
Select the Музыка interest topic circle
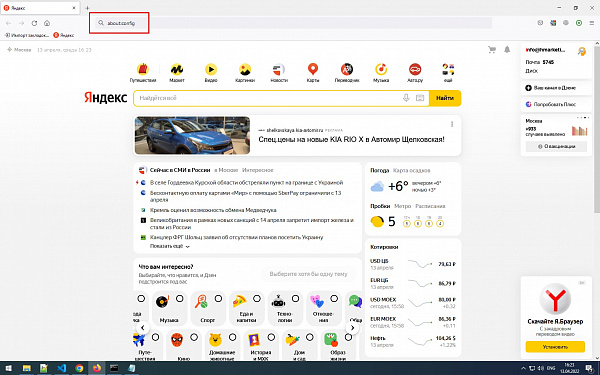pyautogui.click(x=179, y=298)
